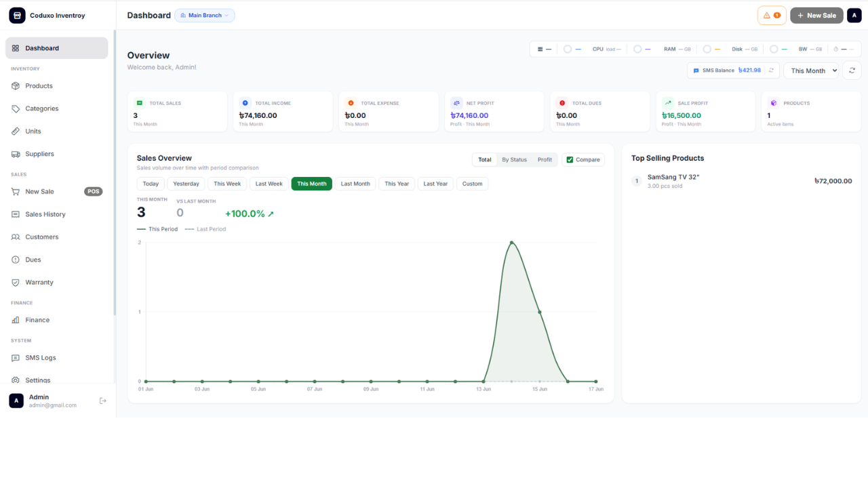Click the Coduxo Inventroy logo icon
This screenshot has width=868, height=488.
pos(17,16)
